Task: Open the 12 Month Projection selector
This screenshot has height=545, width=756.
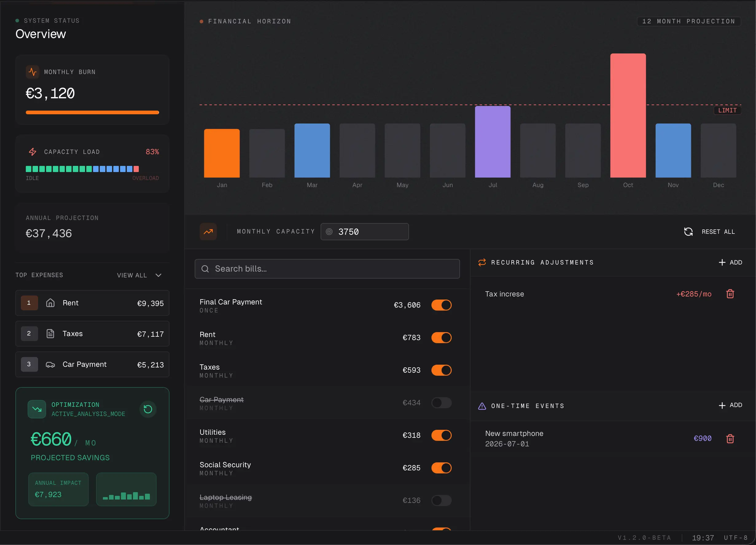Action: coord(689,21)
